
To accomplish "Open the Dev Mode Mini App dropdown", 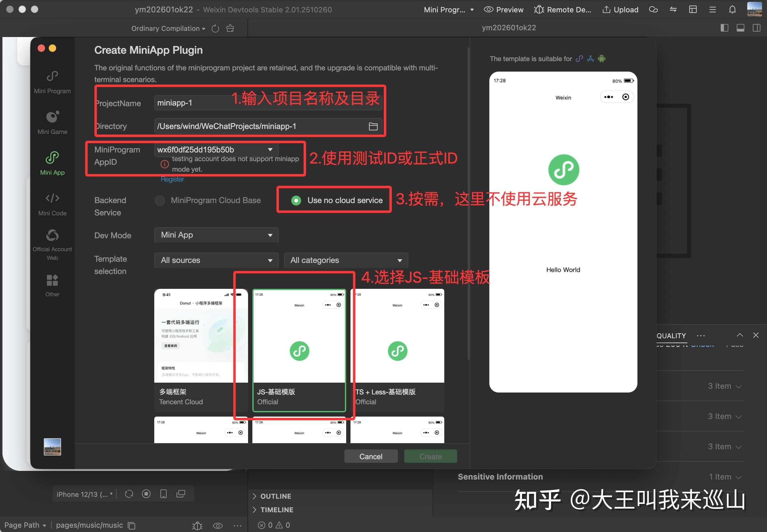I will click(x=216, y=235).
